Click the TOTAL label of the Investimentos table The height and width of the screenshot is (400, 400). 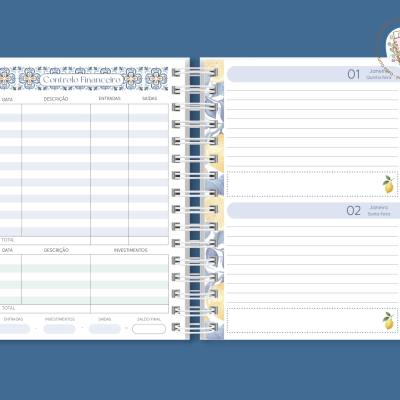tap(8, 308)
